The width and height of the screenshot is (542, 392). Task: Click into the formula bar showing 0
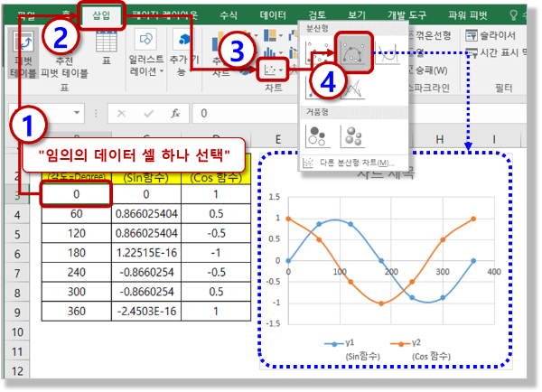pos(360,114)
